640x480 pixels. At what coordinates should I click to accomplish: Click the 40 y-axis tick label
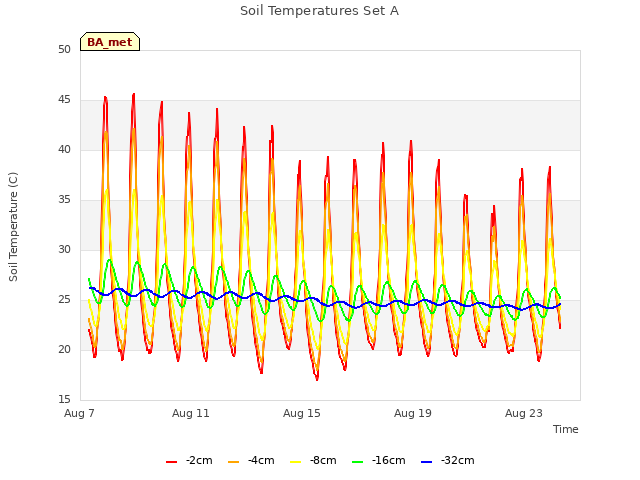click(64, 150)
